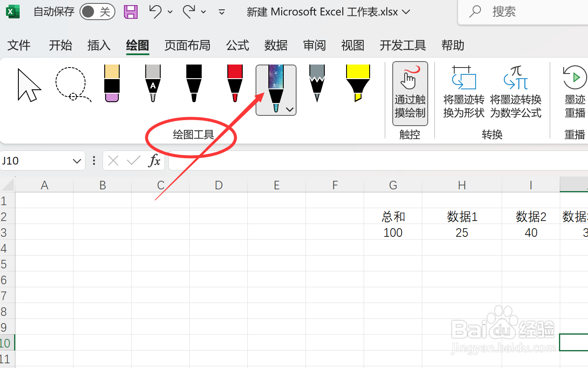Click the 将墨迹转换为形状 tool
The width and height of the screenshot is (588, 368).
tap(463, 92)
